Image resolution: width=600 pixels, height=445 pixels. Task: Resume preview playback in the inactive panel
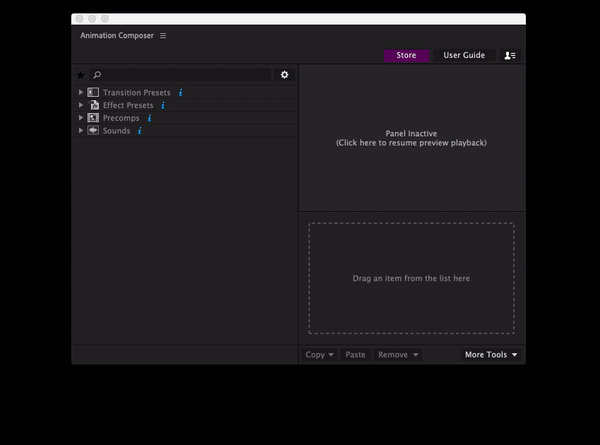(411, 138)
